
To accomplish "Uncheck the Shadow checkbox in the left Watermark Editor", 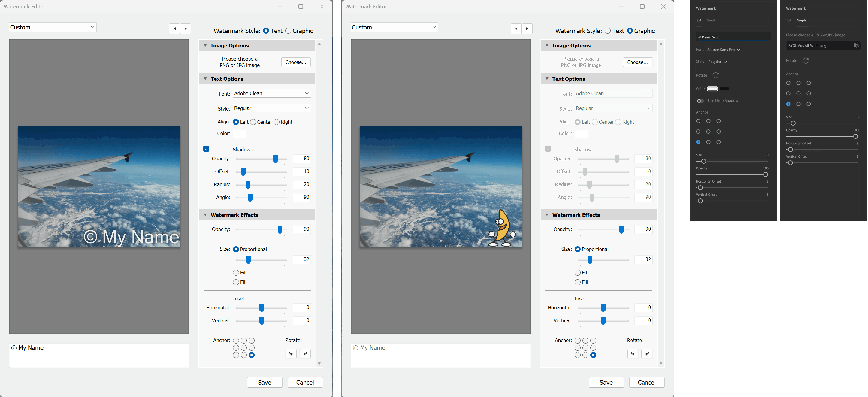I will coord(207,149).
